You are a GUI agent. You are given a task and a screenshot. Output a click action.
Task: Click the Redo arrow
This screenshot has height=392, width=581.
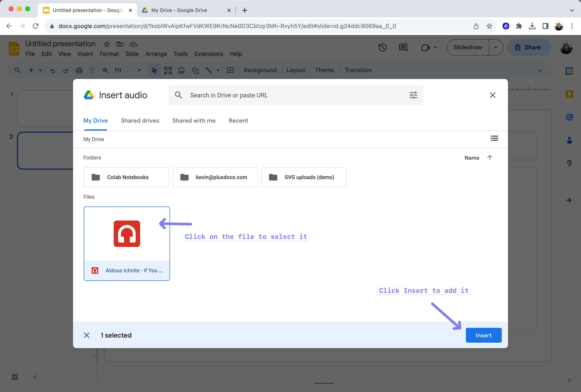pos(66,71)
